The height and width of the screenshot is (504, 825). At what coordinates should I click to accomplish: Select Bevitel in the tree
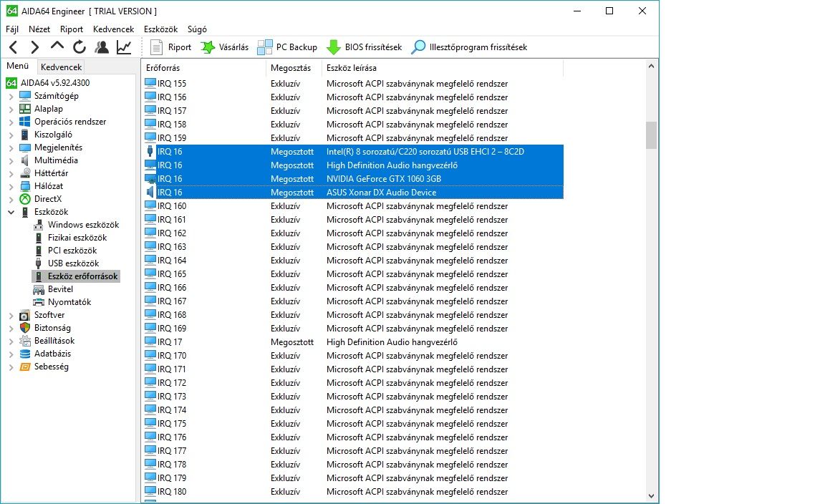coord(60,289)
